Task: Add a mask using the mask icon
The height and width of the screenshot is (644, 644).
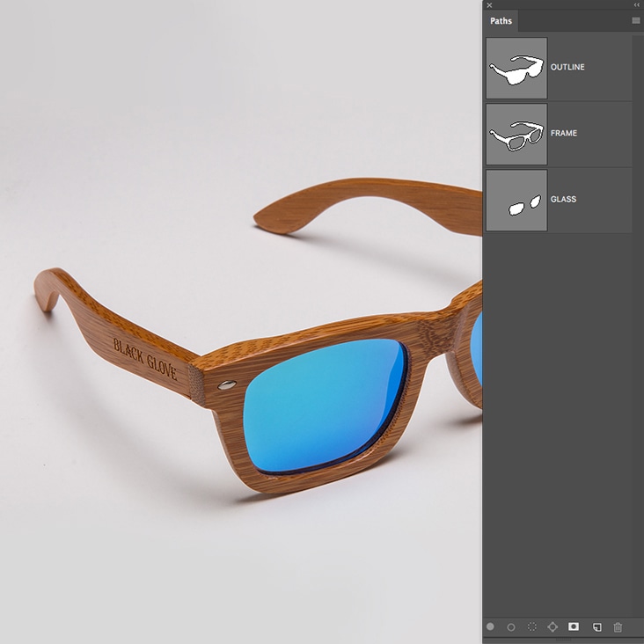Action: [x=574, y=627]
